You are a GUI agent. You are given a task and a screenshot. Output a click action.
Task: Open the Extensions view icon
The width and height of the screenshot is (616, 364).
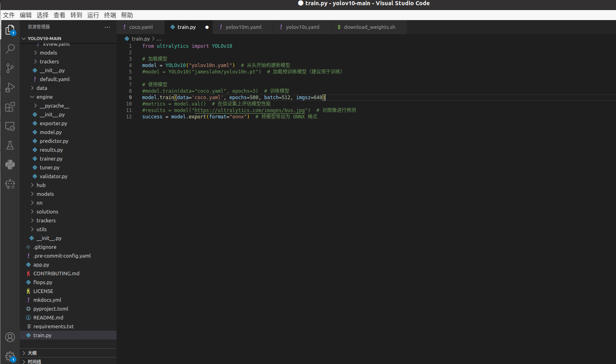coord(10,107)
